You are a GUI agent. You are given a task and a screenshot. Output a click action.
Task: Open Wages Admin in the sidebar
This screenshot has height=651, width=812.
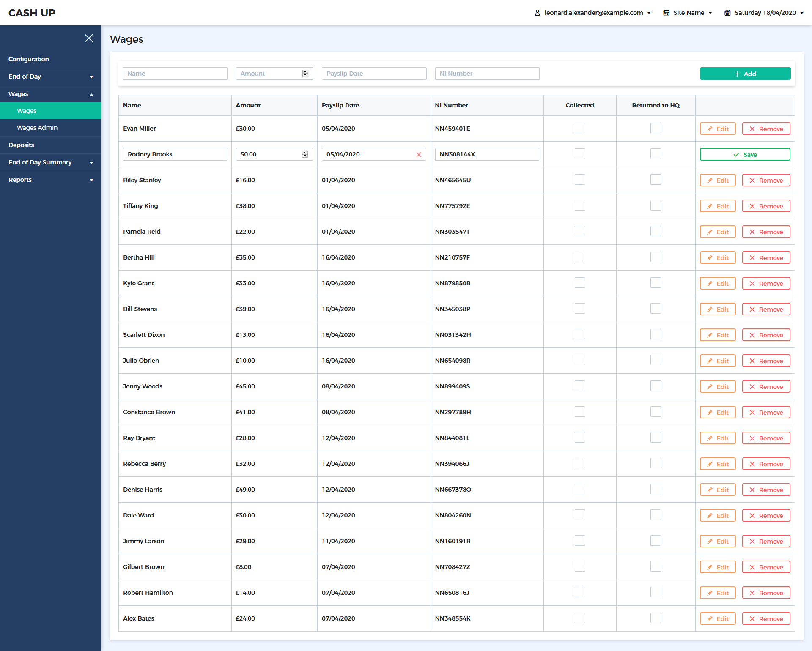point(37,128)
